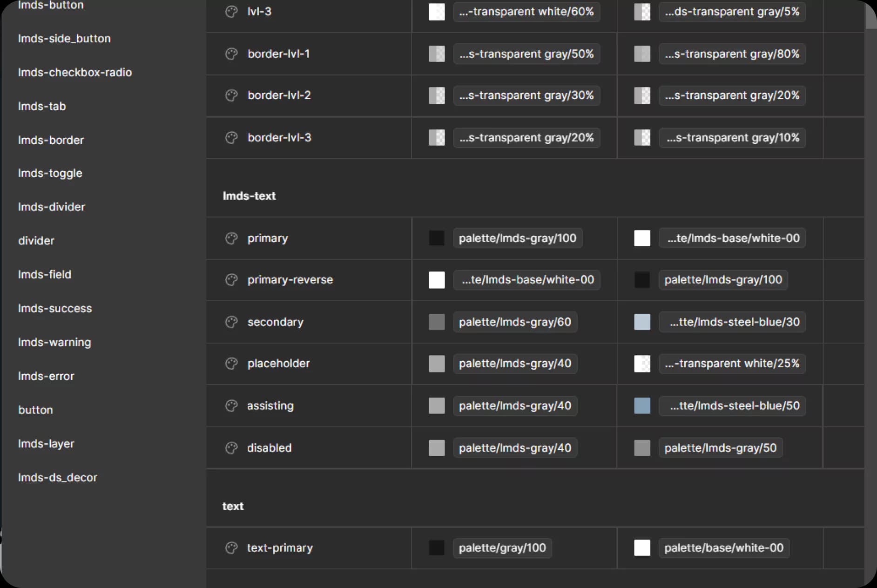
Task: Click the steel-blue/50 swatch in assisting row
Action: 642,406
